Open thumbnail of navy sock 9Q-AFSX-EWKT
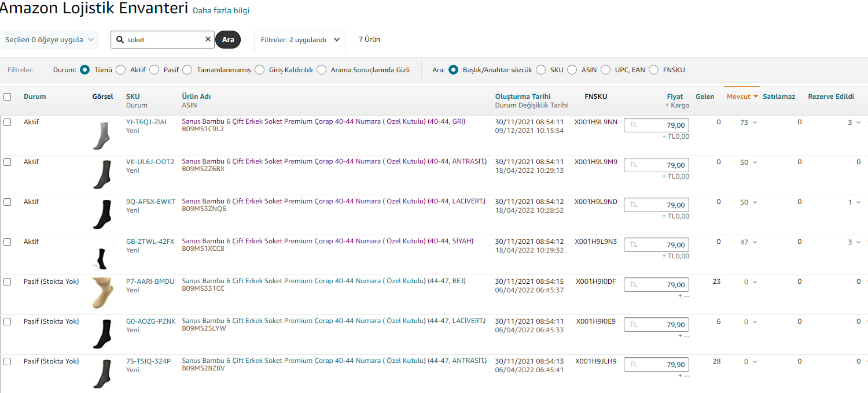868x393 pixels. click(102, 214)
